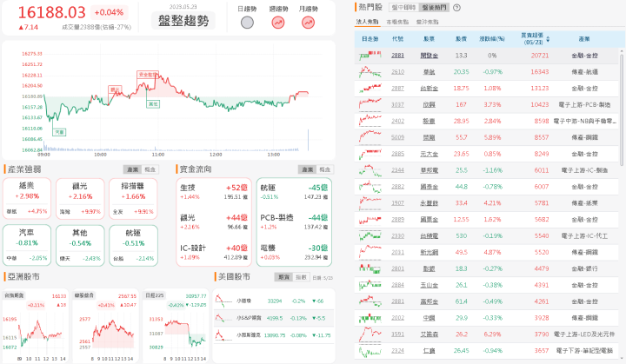Open the question mark help icon beside 盤後熱門
626x364 pixels.
[x=457, y=8]
